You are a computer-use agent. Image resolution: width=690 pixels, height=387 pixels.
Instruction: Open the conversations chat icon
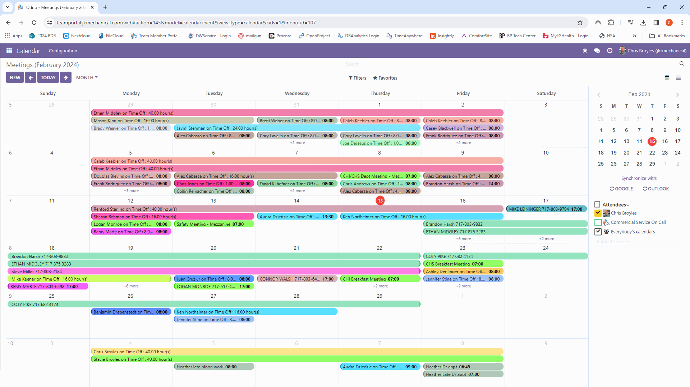pos(597,51)
